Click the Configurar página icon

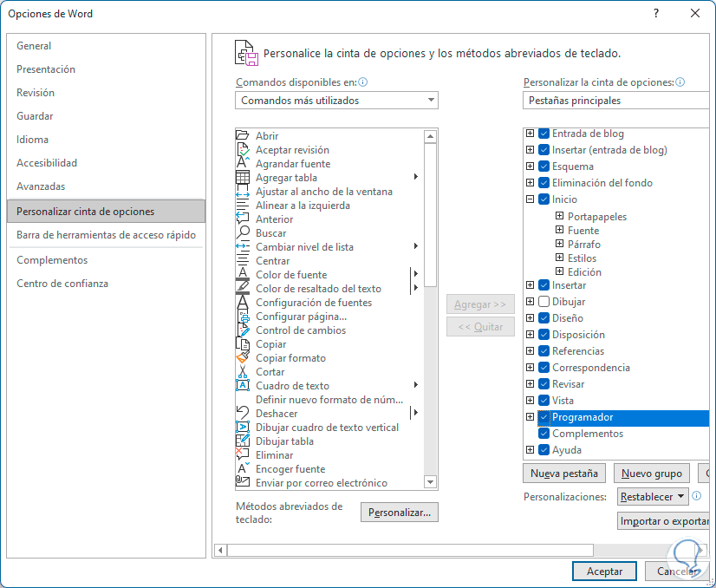[x=243, y=317]
